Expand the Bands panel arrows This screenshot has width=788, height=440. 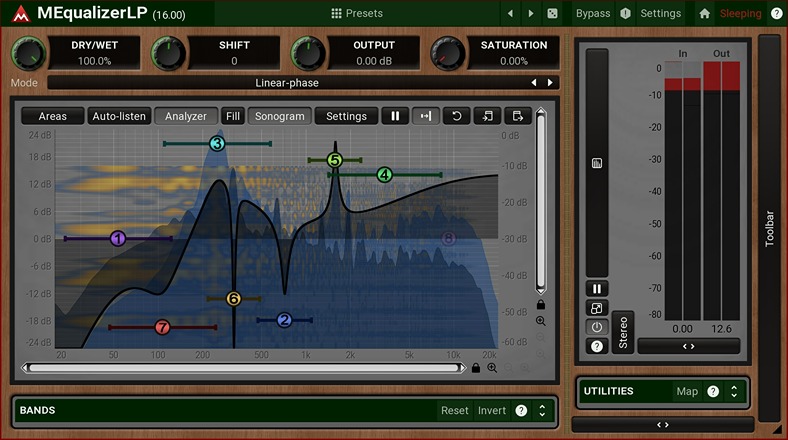(x=542, y=410)
